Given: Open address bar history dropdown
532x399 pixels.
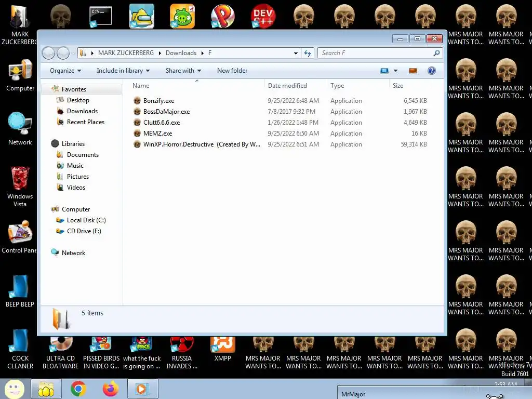Looking at the screenshot, I should [296, 53].
